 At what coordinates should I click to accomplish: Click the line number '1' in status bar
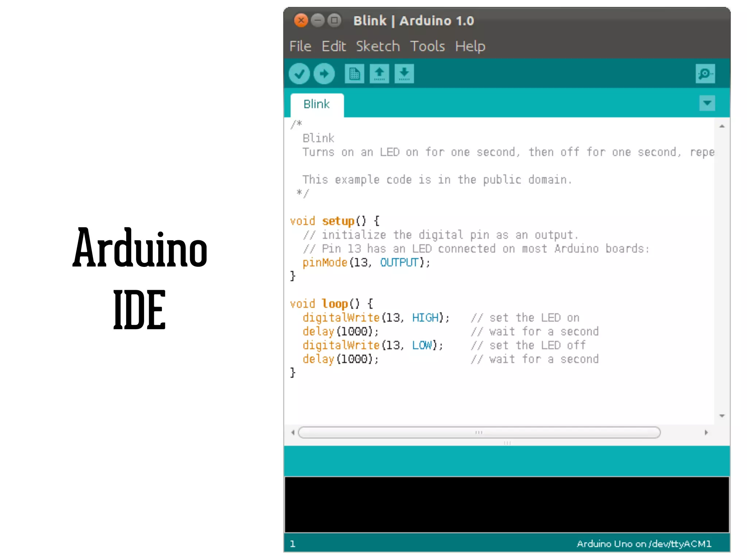point(293,544)
